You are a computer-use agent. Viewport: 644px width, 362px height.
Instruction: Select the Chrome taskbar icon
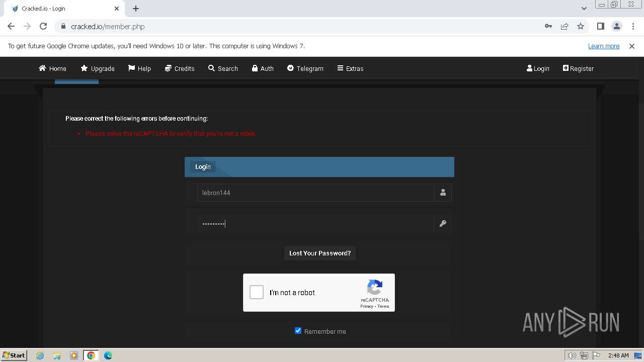[x=91, y=355]
